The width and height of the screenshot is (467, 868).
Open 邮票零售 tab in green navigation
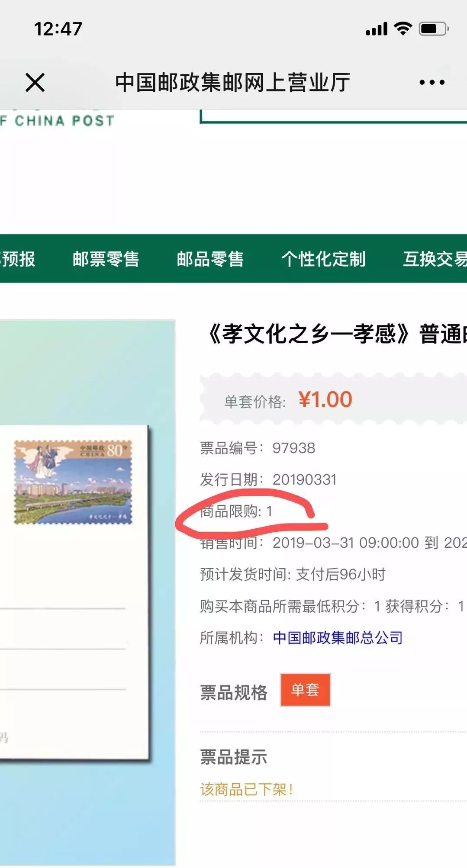(x=106, y=259)
